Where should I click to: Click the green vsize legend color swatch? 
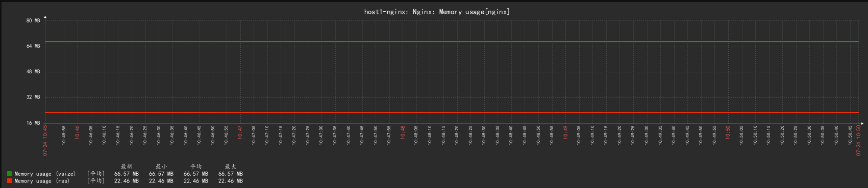(9, 174)
